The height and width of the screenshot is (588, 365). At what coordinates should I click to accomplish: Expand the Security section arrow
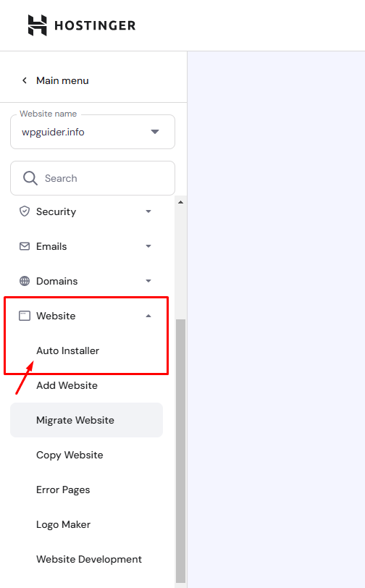tap(148, 211)
